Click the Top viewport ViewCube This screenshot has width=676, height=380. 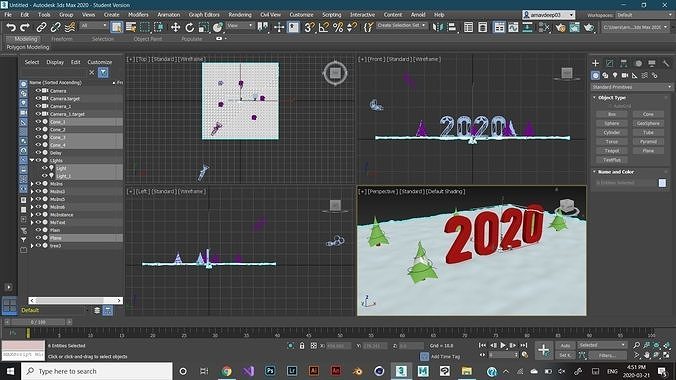coord(335,73)
